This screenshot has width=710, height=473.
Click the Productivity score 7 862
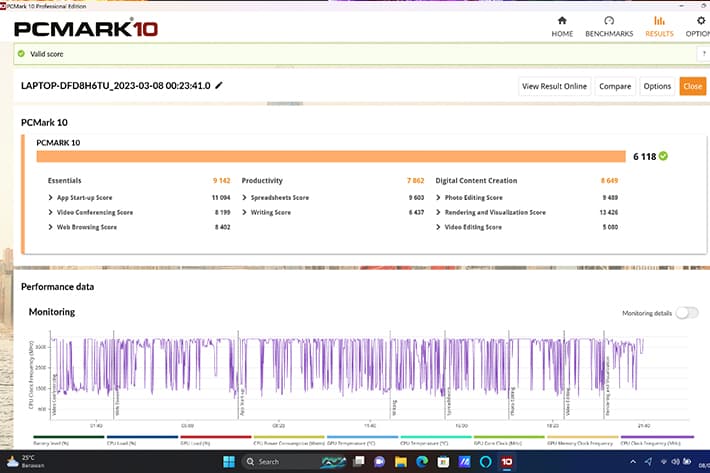click(x=415, y=181)
